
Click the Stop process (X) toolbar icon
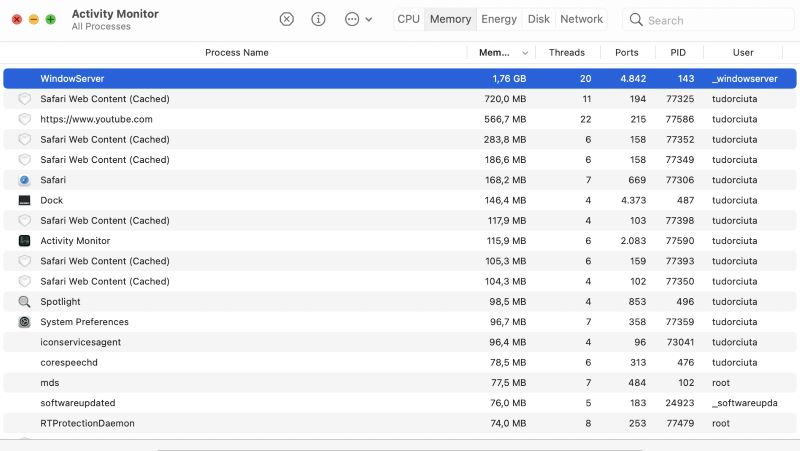[287, 19]
